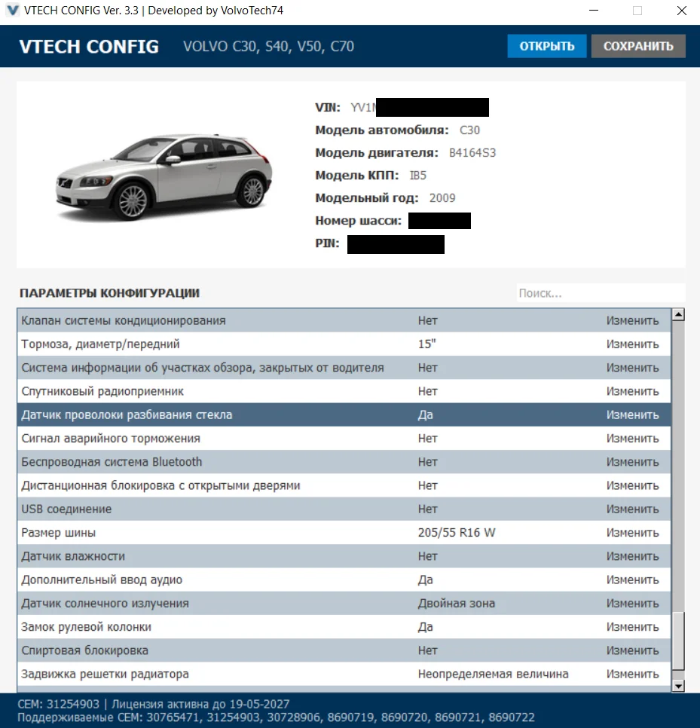Screen dimensions: 700x728
Task: Click the supported CEM list in footer
Action: coord(277,717)
